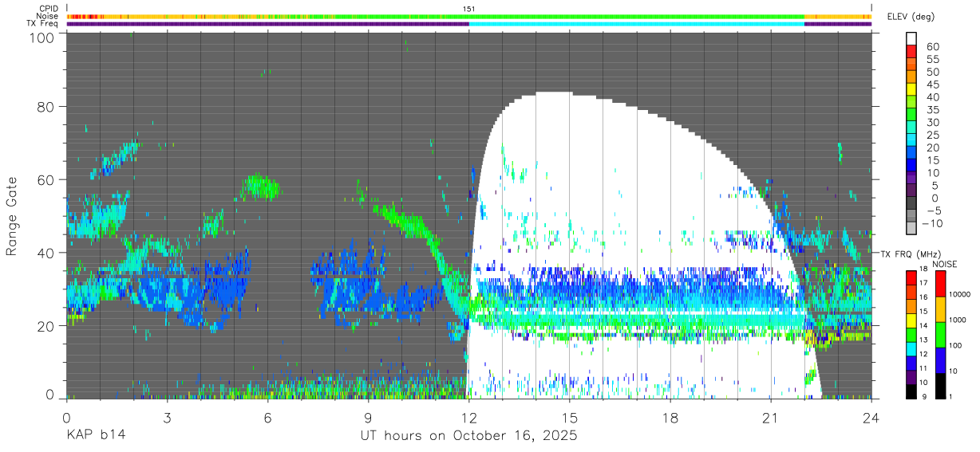Click the 25 label on ELEV scale
The image size is (980, 452).
pyautogui.click(x=933, y=135)
